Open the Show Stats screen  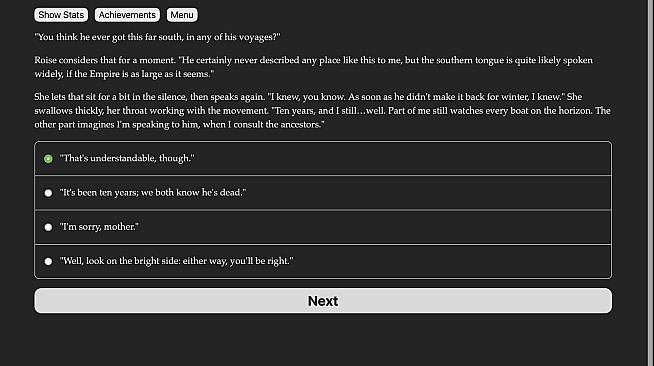(x=61, y=15)
